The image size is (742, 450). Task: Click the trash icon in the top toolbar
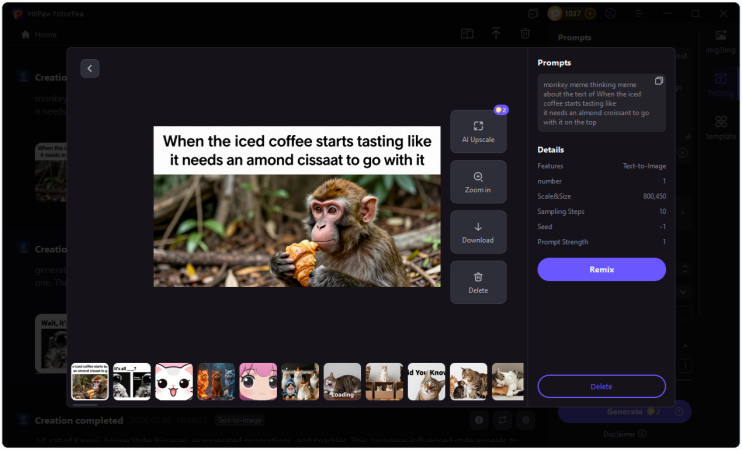point(525,34)
